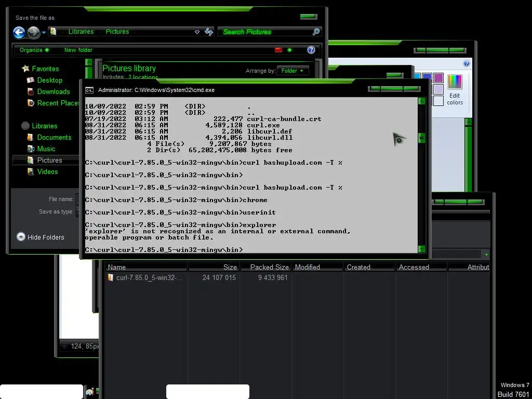
Task: Open Documents library
Action: pos(54,137)
